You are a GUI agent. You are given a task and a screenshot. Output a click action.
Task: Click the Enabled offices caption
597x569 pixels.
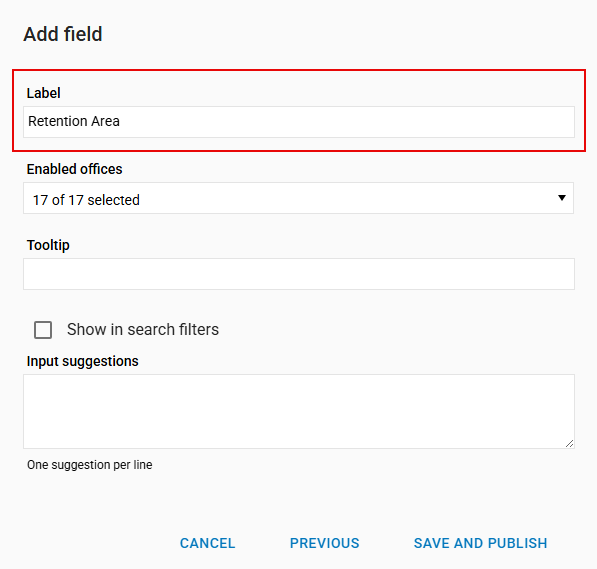[x=74, y=169]
